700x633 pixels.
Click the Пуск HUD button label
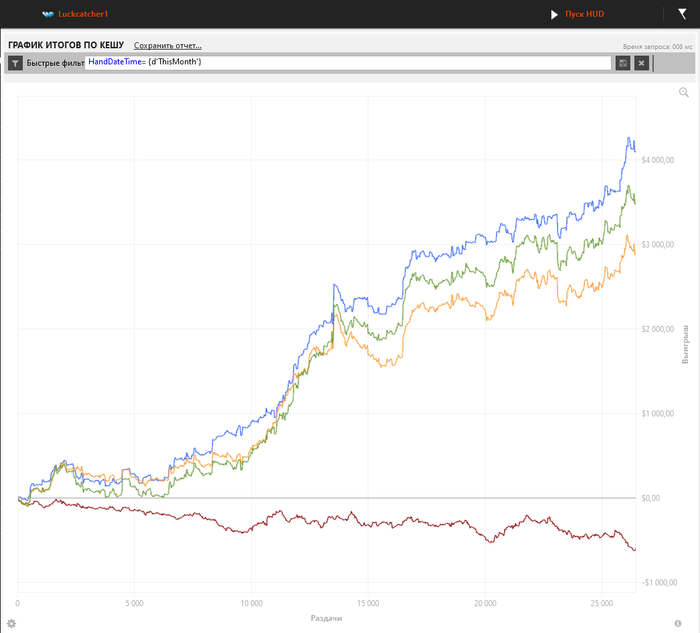[584, 15]
